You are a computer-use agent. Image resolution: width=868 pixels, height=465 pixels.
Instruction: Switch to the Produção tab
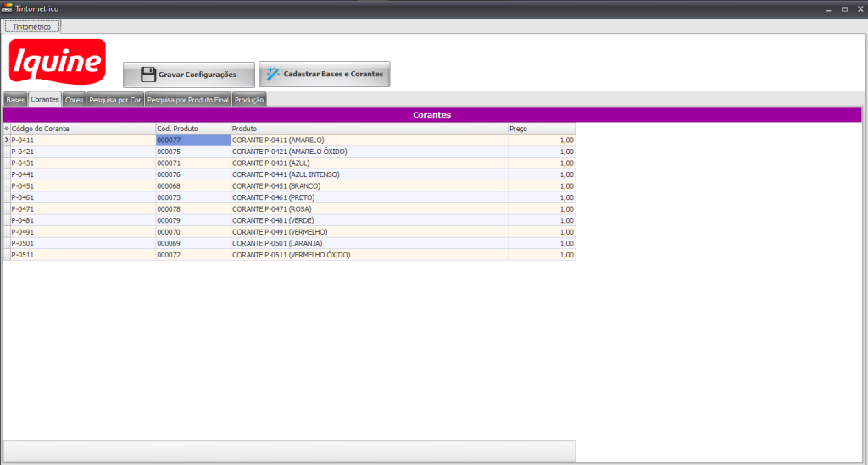pyautogui.click(x=249, y=100)
